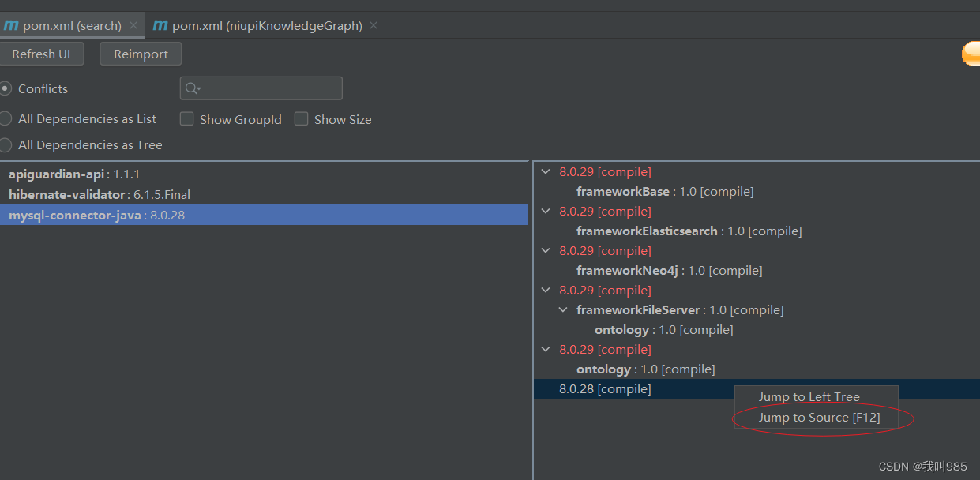Select All Dependencies as Tree option
Viewport: 980px width, 480px height.
point(6,144)
